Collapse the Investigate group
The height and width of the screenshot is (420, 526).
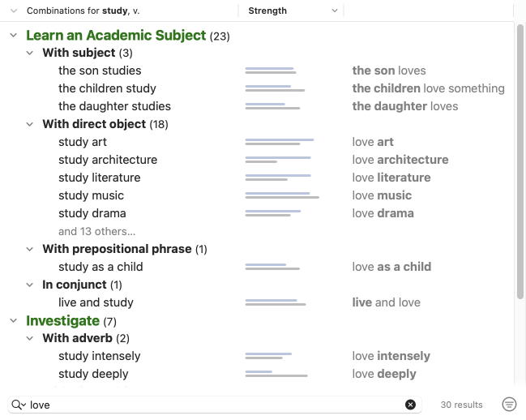(x=14, y=321)
